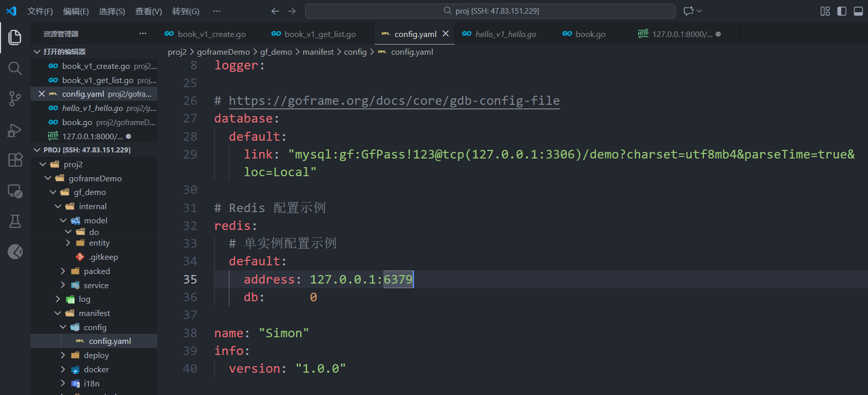Open the GitLens round icon view
Screen dimensions: 868x395
click(x=15, y=252)
